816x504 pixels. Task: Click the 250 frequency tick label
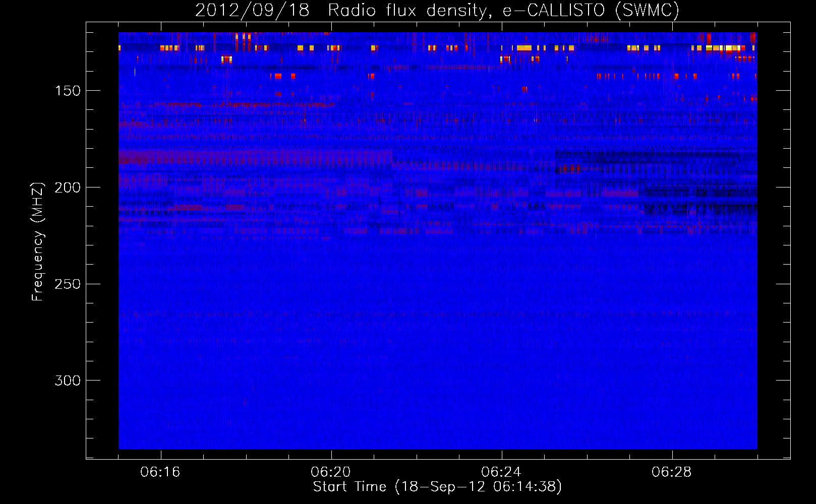pyautogui.click(x=68, y=284)
